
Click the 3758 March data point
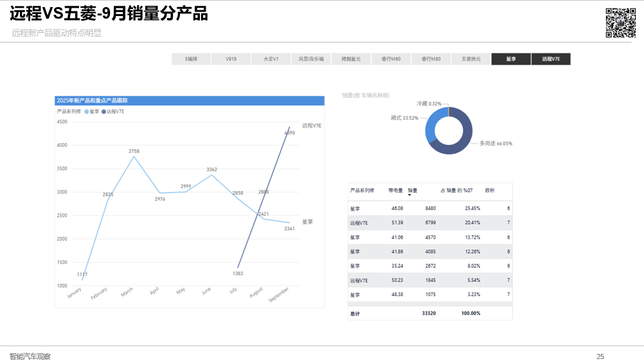(x=134, y=156)
